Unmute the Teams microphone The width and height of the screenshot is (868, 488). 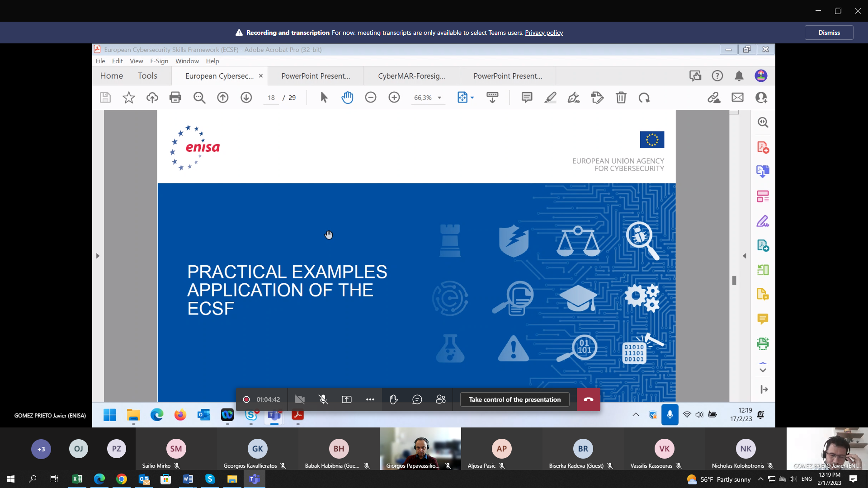[x=323, y=399]
